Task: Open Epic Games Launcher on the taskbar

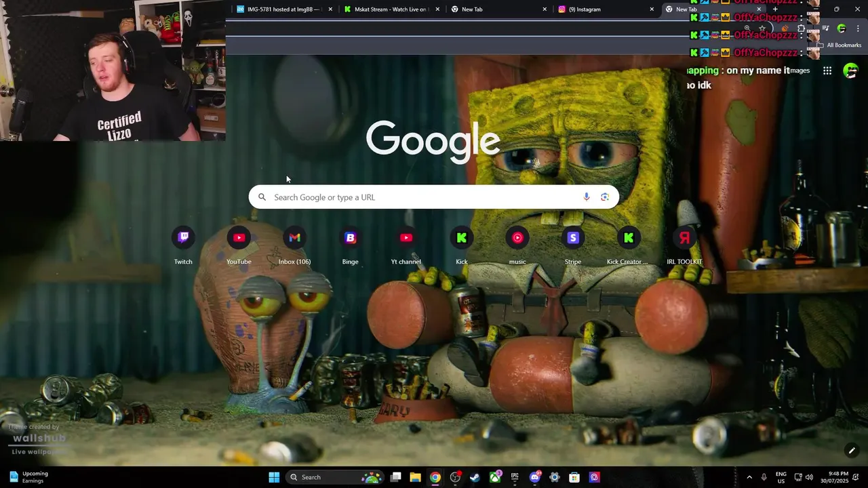Action: (515, 477)
